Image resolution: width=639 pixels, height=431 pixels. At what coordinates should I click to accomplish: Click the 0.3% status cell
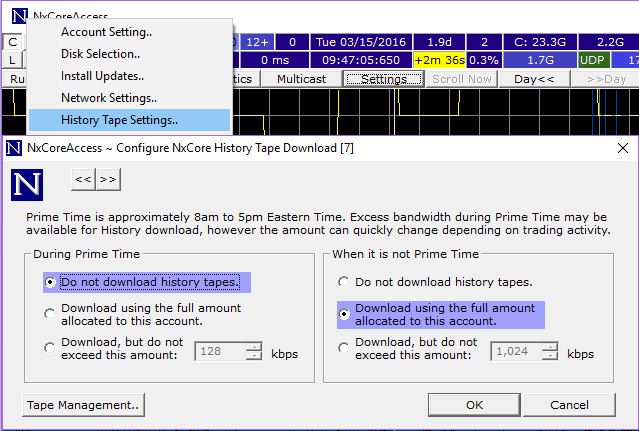coord(484,60)
